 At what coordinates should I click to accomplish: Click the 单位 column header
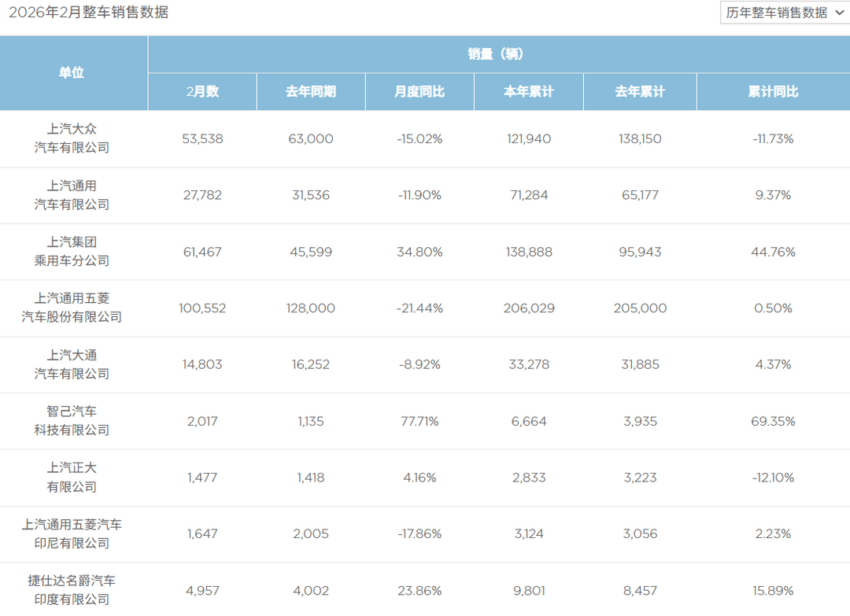click(x=72, y=72)
